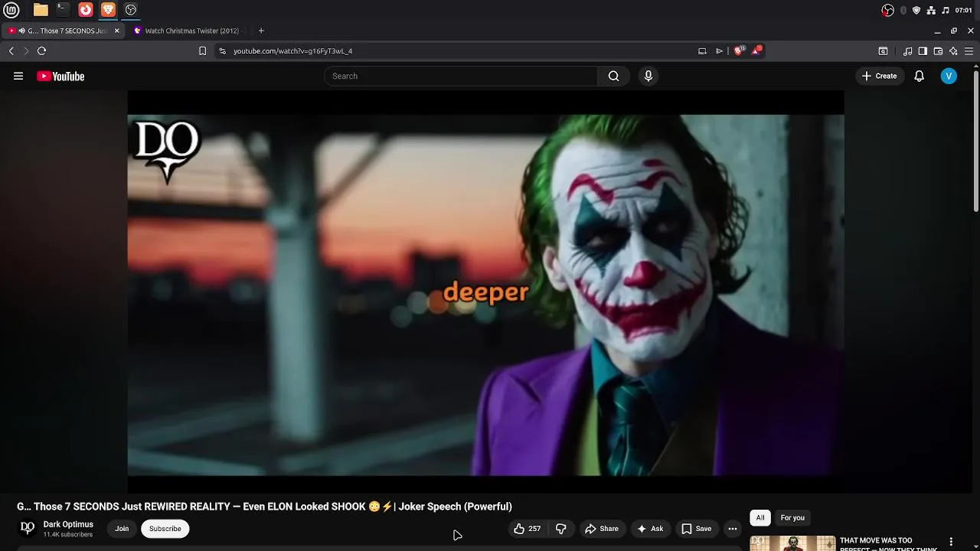Screen dimensions: 980x551
Task: Like the video with thumbs up 257
Action: (x=527, y=529)
